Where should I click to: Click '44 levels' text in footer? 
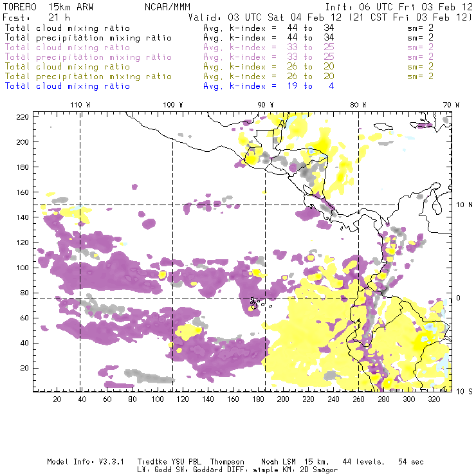[x=363, y=462]
